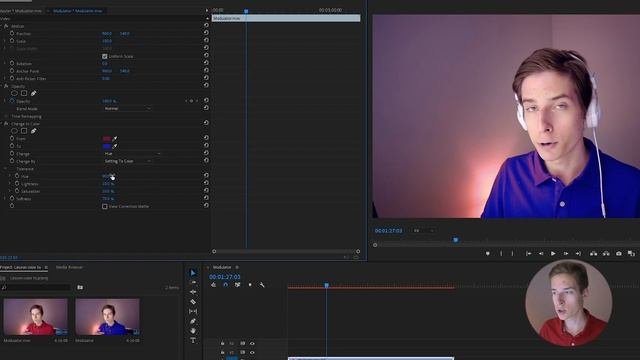Click the From red color swatch

107,139
